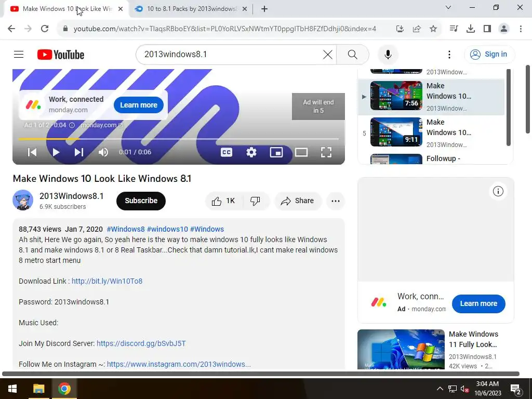Go to the YouTube home logo
Image resolution: width=532 pixels, height=399 pixels.
(x=61, y=55)
